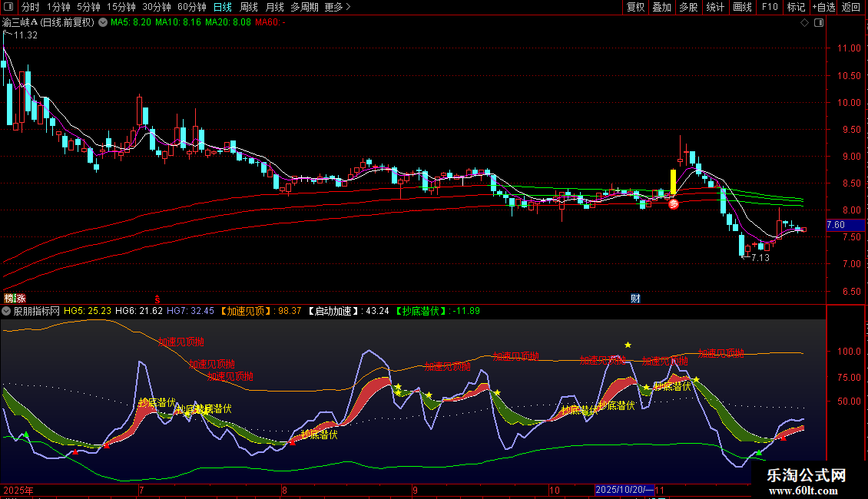This screenshot has width=868, height=499.
Task: Toggle right side panel icon below toolbar
Action: [818, 23]
